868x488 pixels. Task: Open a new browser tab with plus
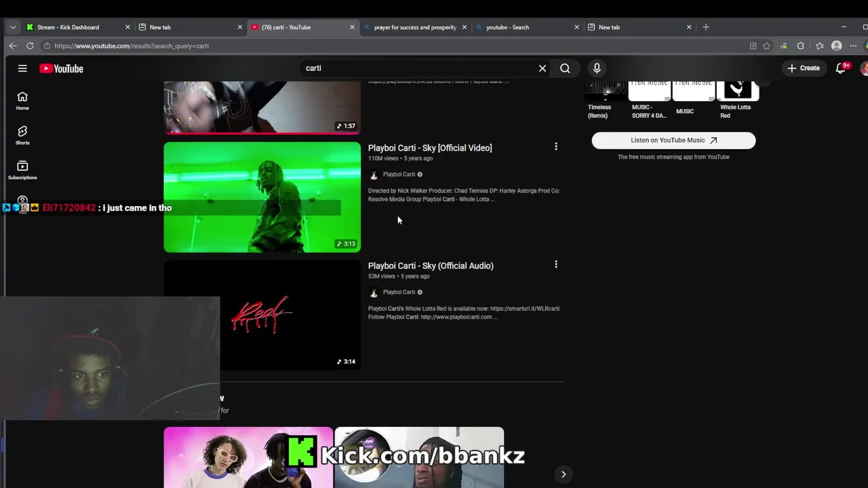[x=706, y=27]
